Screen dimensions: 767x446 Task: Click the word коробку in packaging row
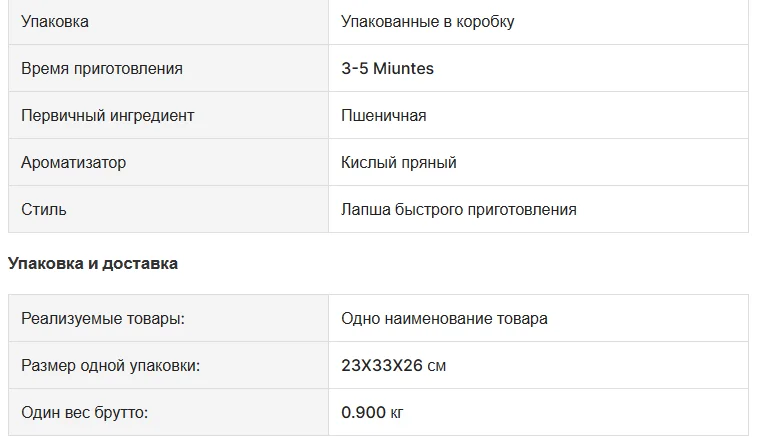point(485,22)
